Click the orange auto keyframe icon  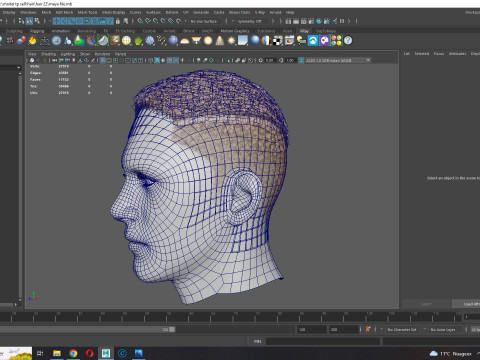pyautogui.click(x=368, y=329)
